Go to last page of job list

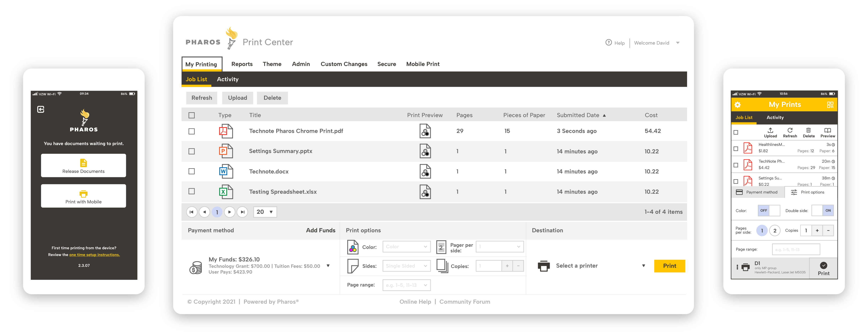tap(242, 212)
